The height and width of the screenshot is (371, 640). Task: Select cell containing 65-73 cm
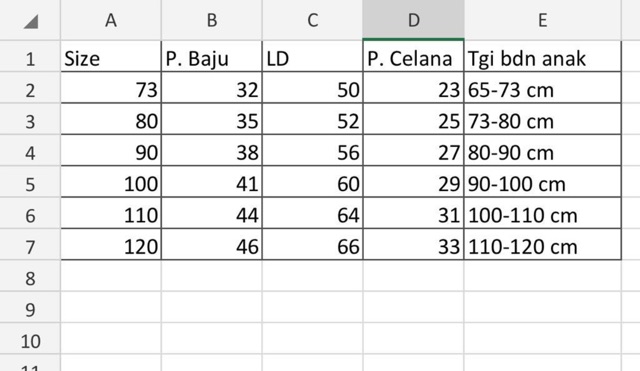542,88
